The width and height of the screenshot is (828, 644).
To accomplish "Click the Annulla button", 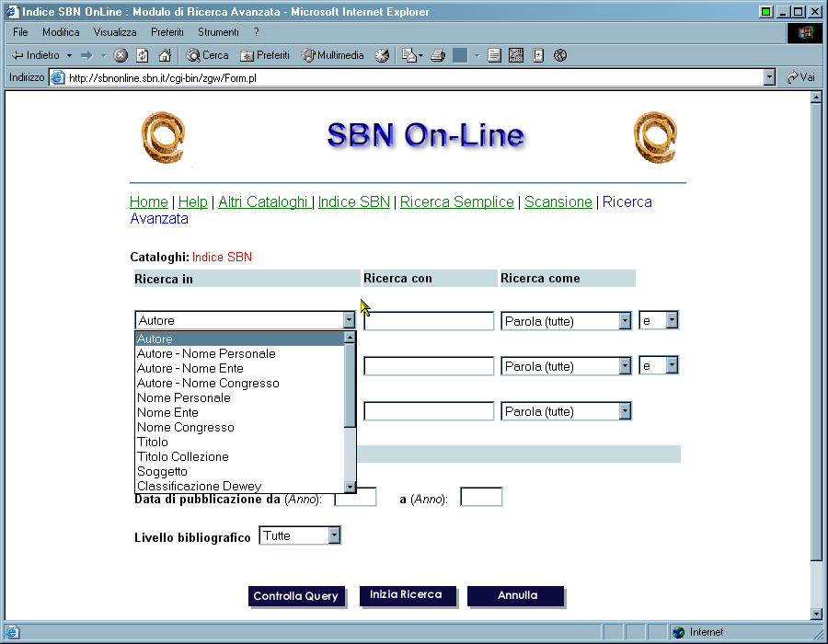I will pos(516,596).
